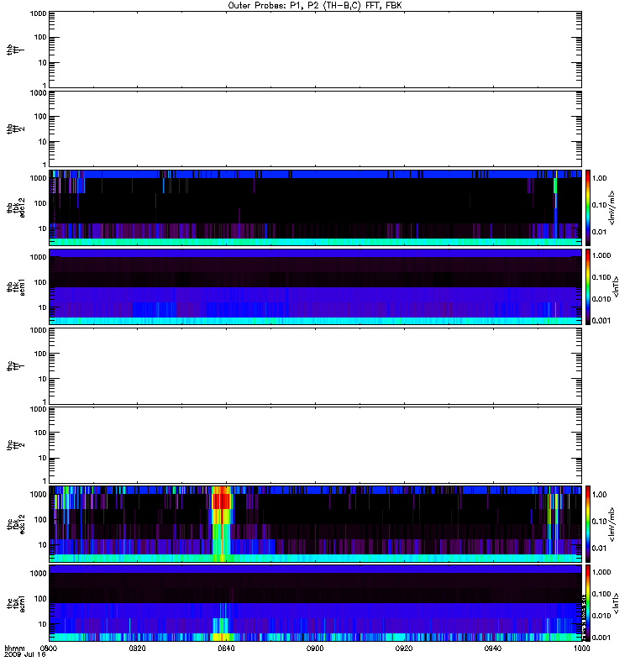Screen dimensions: 630x672
Task: Click the 'hhmm' axis unit label
Action: point(14,648)
